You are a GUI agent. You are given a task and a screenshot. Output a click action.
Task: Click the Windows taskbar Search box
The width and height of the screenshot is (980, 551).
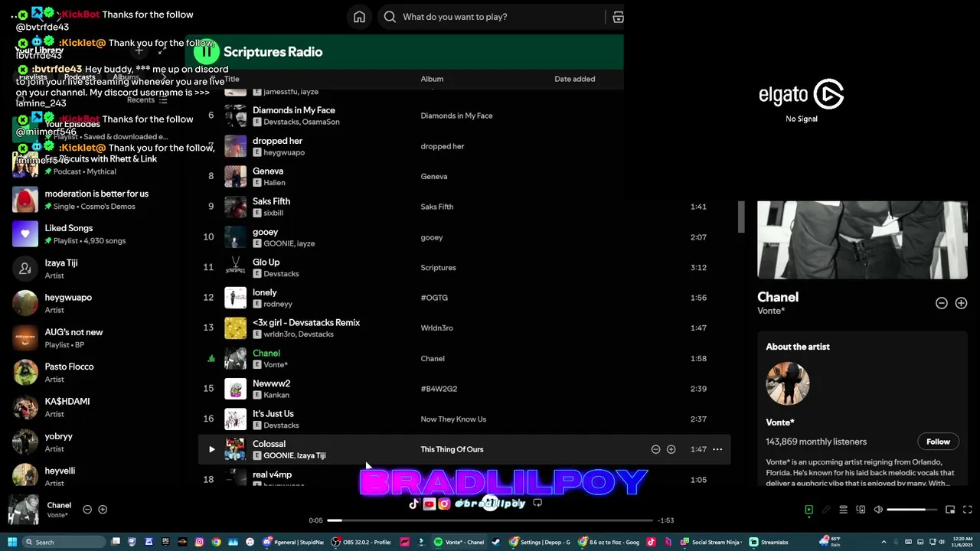pyautogui.click(x=64, y=542)
